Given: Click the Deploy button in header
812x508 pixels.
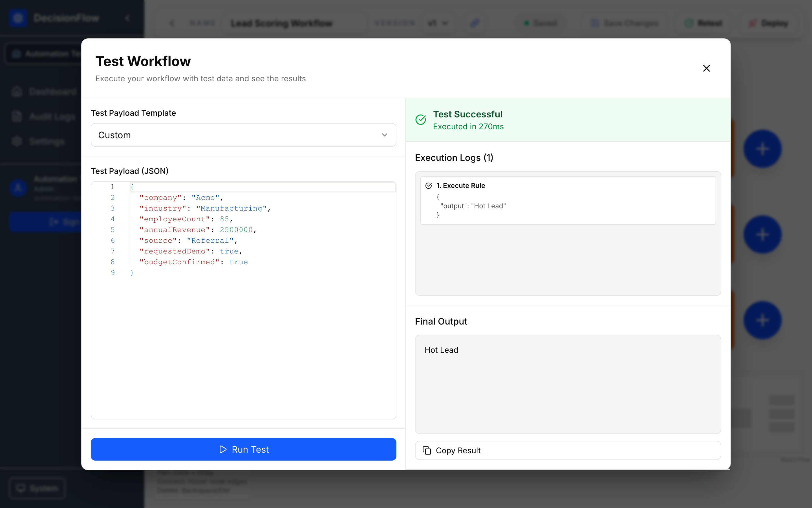Looking at the screenshot, I should tap(768, 23).
